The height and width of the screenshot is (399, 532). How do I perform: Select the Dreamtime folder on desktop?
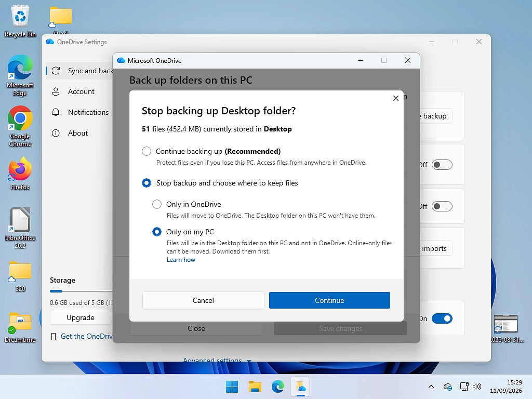[x=20, y=327]
